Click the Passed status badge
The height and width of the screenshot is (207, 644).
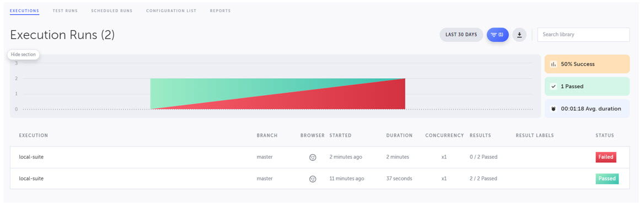607,179
